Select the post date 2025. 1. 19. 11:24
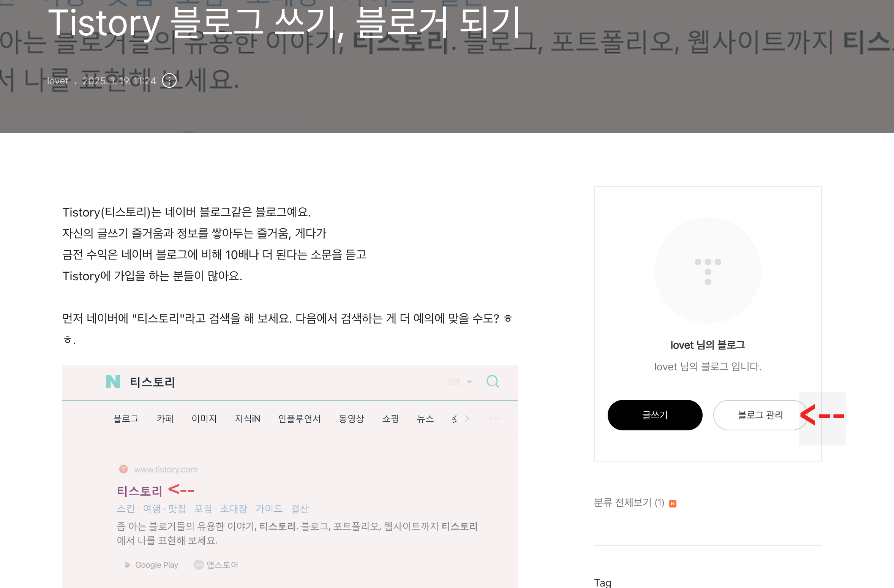Image resolution: width=894 pixels, height=588 pixels. point(119,81)
